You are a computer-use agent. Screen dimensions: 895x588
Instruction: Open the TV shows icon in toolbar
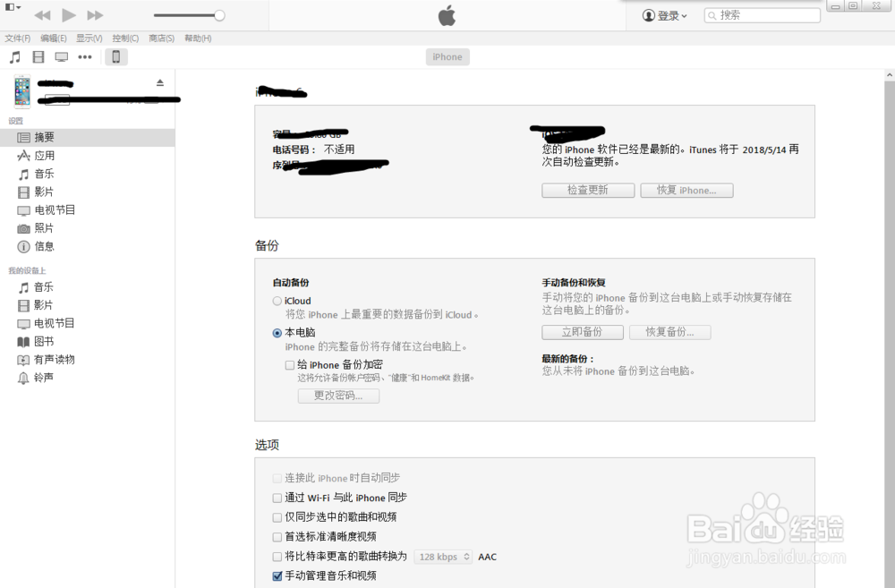coord(61,57)
